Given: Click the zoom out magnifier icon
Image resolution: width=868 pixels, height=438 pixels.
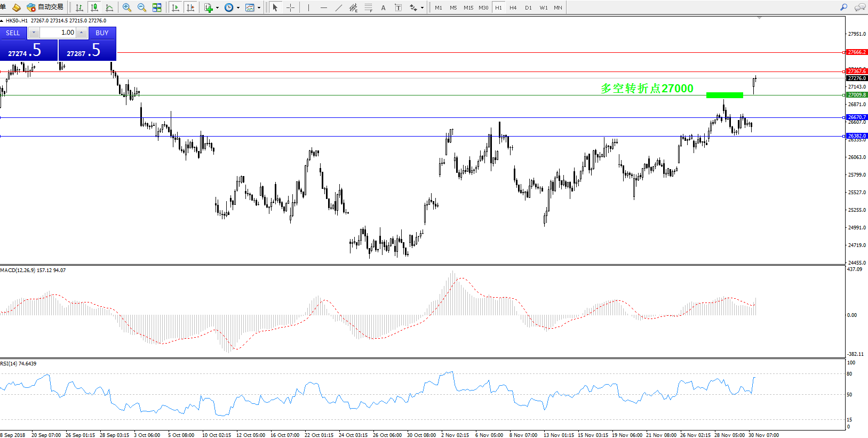Looking at the screenshot, I should click(x=142, y=7).
